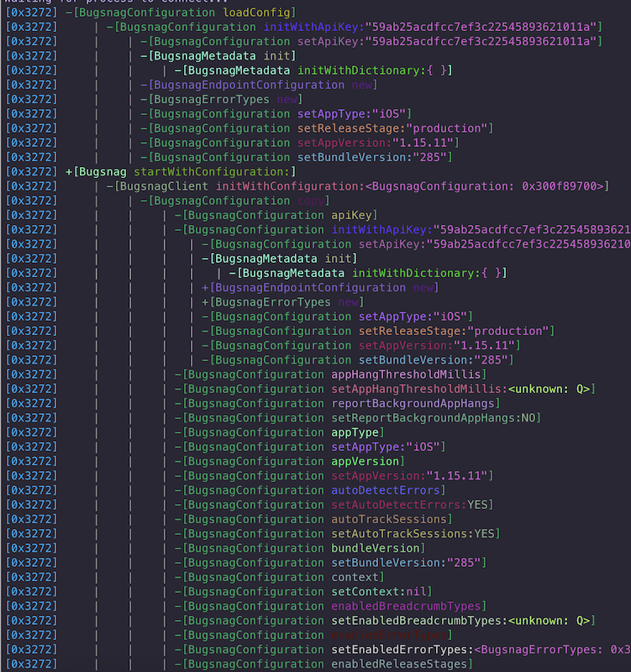This screenshot has height=672, width=631.
Task: Click the dimmed copy selector
Action: (x=311, y=201)
